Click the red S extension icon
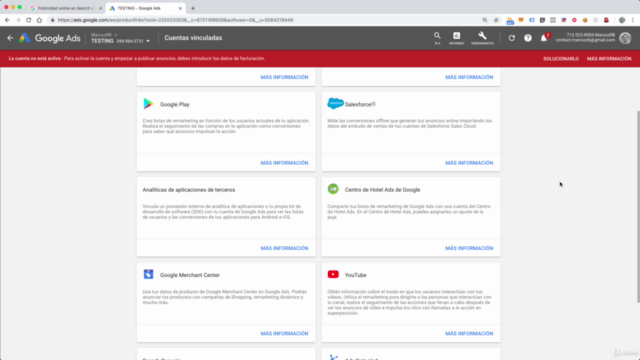The image size is (640, 360). 607,20
